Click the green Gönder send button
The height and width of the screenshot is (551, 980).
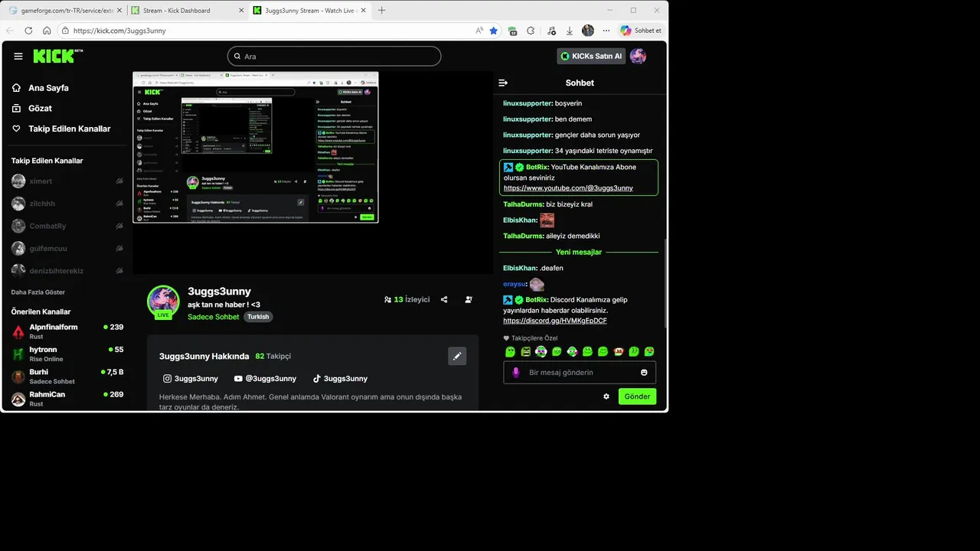[637, 396]
